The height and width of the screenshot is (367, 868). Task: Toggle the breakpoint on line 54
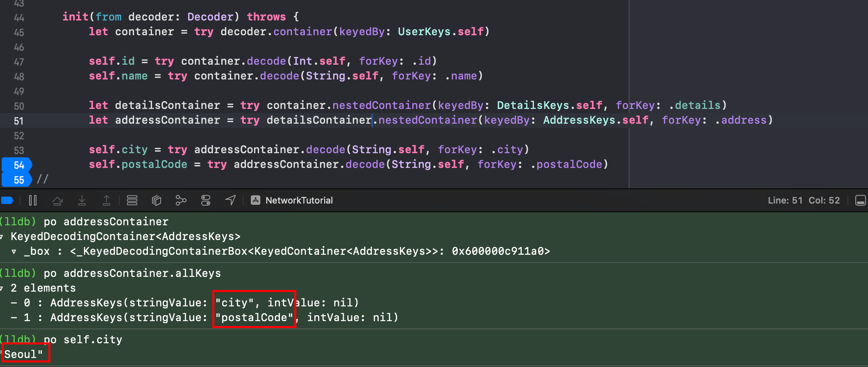click(17, 165)
